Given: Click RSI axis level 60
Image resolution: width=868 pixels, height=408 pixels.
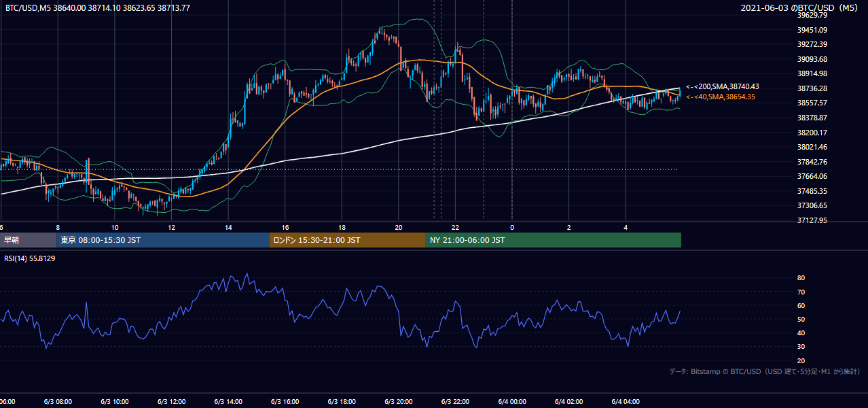Looking at the screenshot, I should pyautogui.click(x=801, y=305).
